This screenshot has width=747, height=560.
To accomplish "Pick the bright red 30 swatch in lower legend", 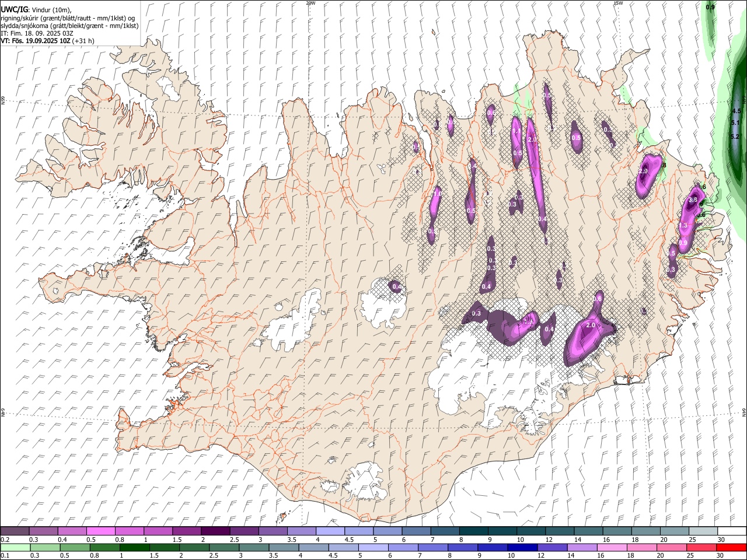I will (731, 547).
